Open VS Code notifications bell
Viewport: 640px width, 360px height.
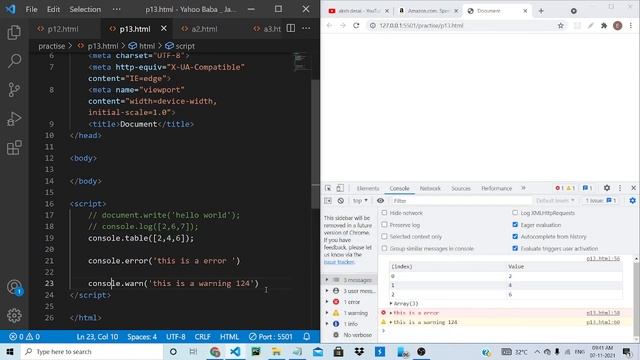307,337
